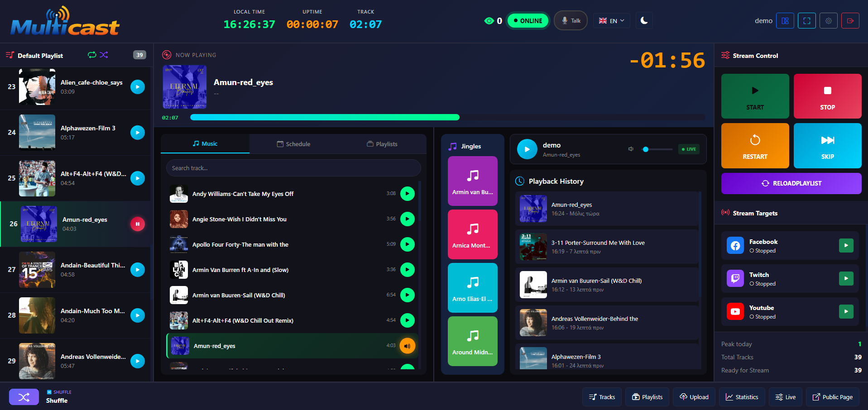Toggle playlist repeat loop icon

tap(92, 55)
